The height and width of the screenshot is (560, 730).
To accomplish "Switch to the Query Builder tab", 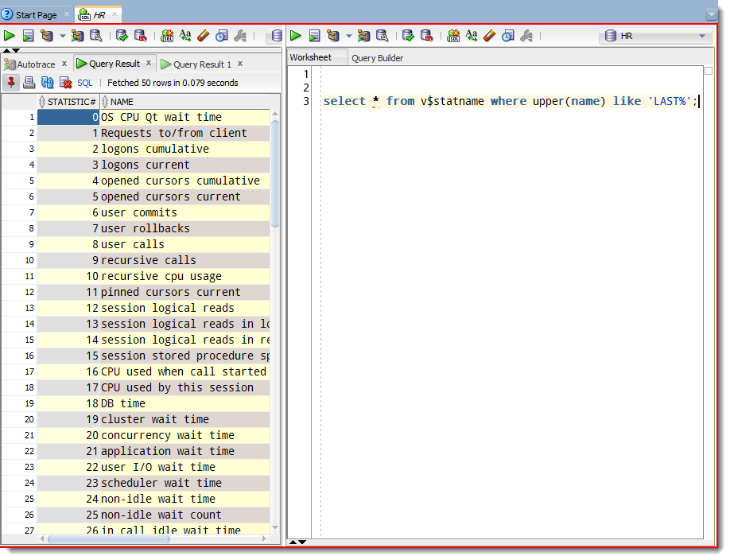I will [378, 58].
